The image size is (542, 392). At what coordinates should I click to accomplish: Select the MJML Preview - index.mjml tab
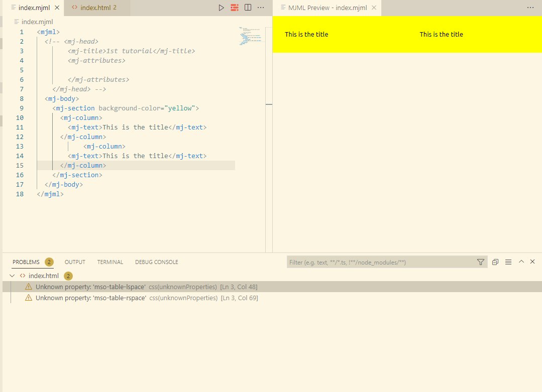[327, 8]
